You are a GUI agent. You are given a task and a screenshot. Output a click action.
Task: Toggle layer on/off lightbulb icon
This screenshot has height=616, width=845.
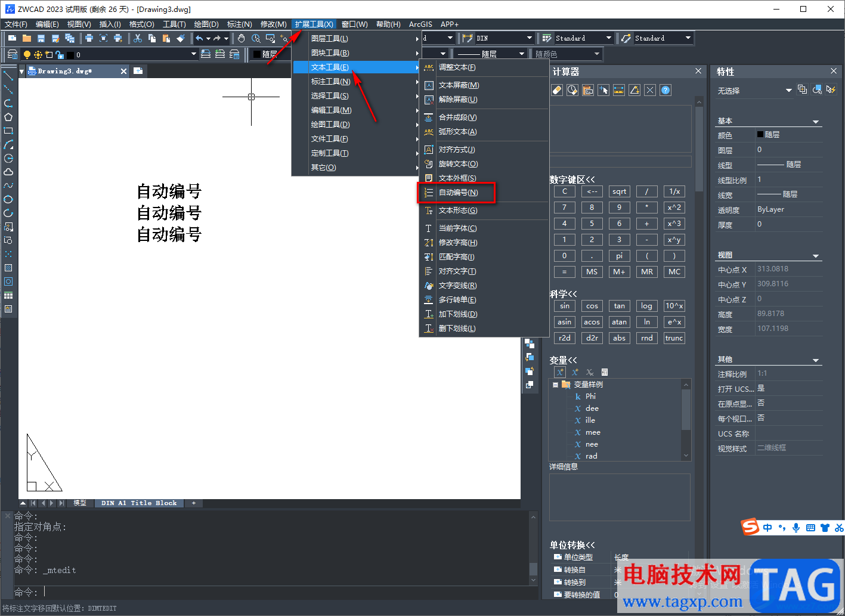point(27,54)
